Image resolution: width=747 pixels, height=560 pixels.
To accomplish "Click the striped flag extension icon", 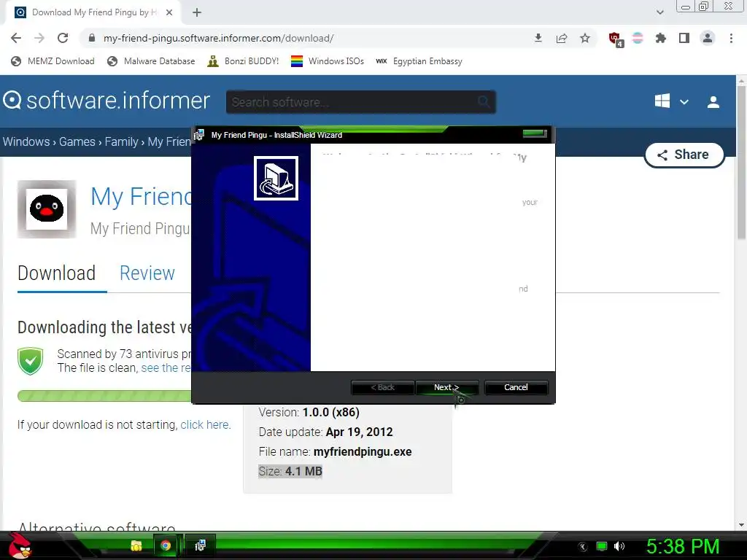I will point(638,38).
